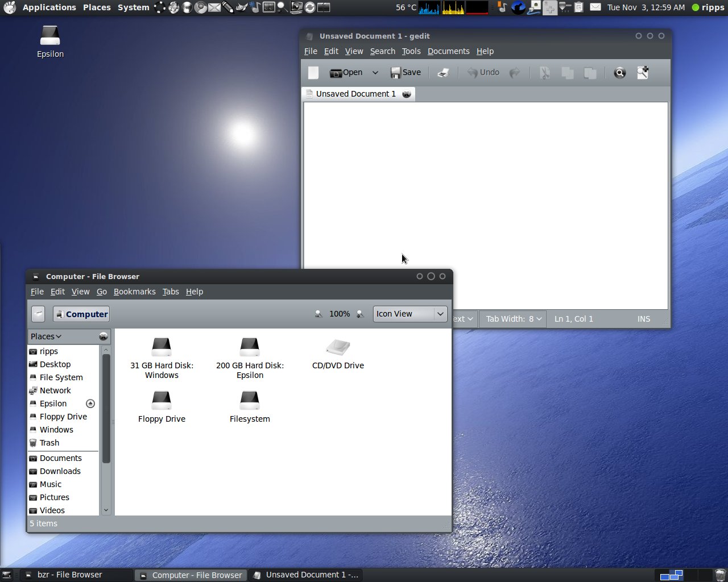Open the Trash icon in bottom panel

720,575
